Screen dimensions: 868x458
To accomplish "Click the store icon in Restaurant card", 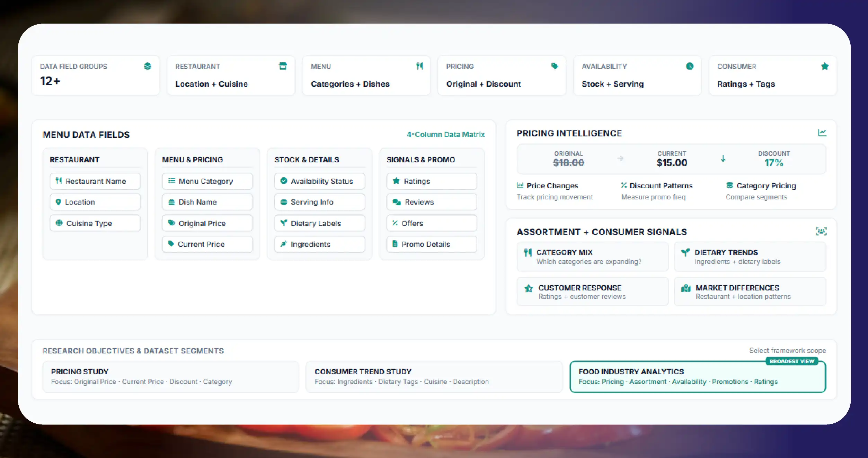I will [283, 66].
